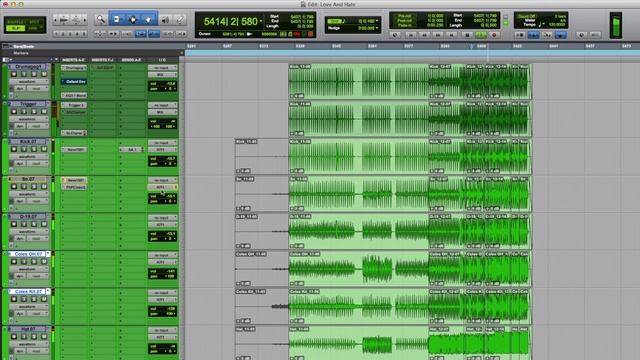Screen dimensions: 640x360
Task: Click the transport Stop button
Action: tap(467, 35)
